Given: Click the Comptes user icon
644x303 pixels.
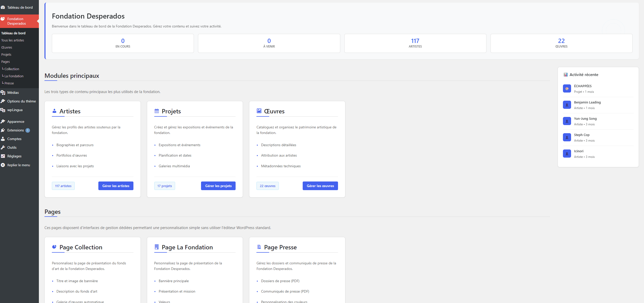Looking at the screenshot, I should coord(3,139).
